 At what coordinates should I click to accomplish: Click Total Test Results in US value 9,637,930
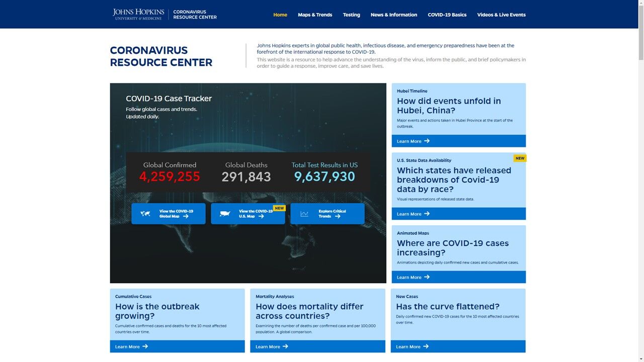[325, 177]
